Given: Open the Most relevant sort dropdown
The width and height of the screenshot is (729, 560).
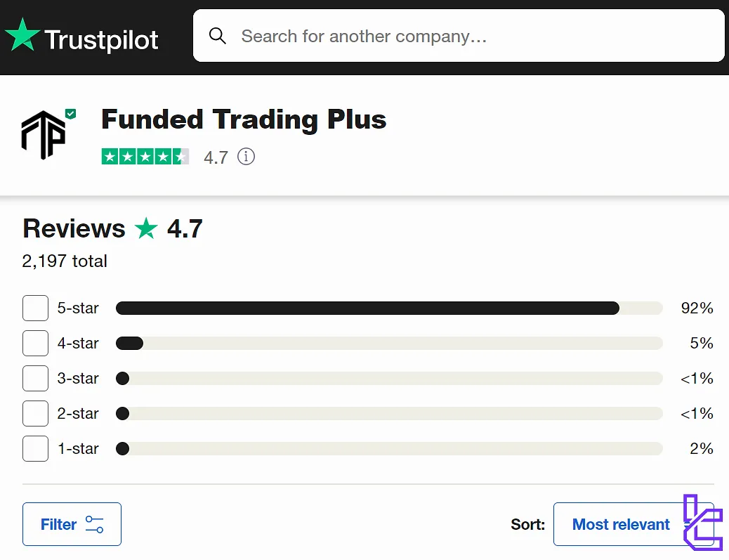Looking at the screenshot, I should [x=622, y=524].
